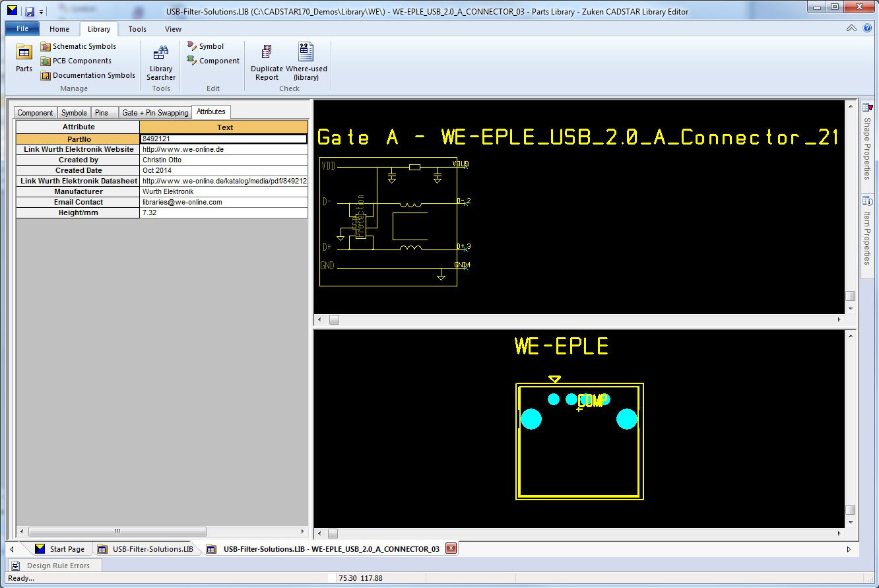Click the Wurth website URL cell

[x=224, y=149]
